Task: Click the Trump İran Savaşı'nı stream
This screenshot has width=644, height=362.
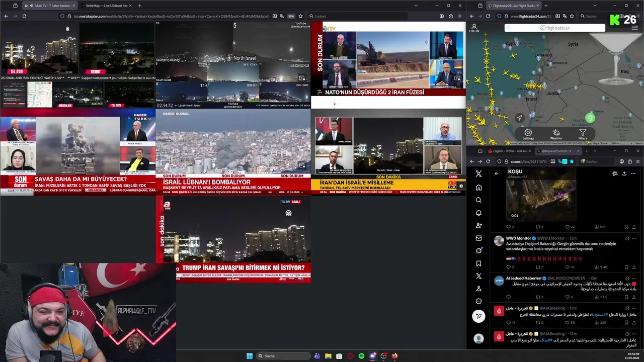Action: (x=233, y=239)
